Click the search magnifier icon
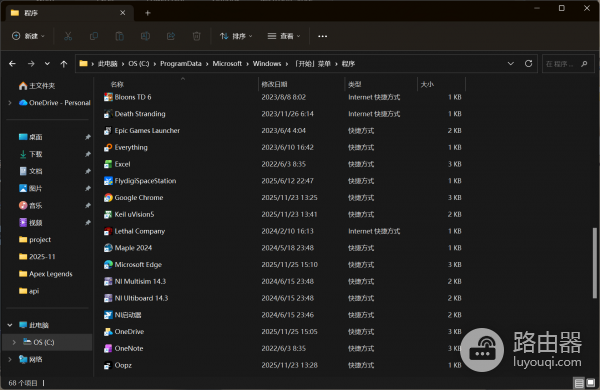600x390 pixels. [x=584, y=64]
